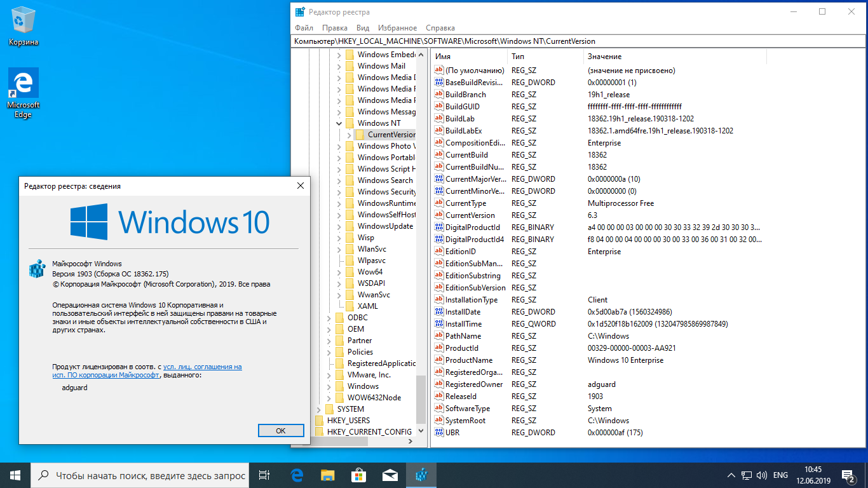This screenshot has height=488, width=868.
Task: Select the ReleaseId value row
Action: [599, 396]
